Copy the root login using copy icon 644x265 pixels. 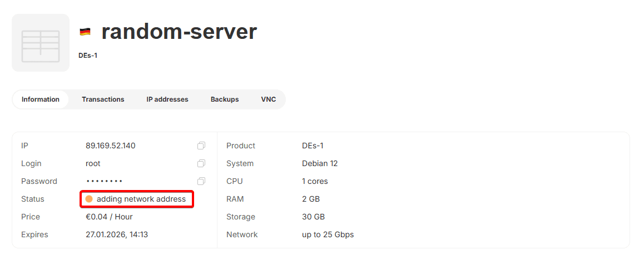coord(201,163)
